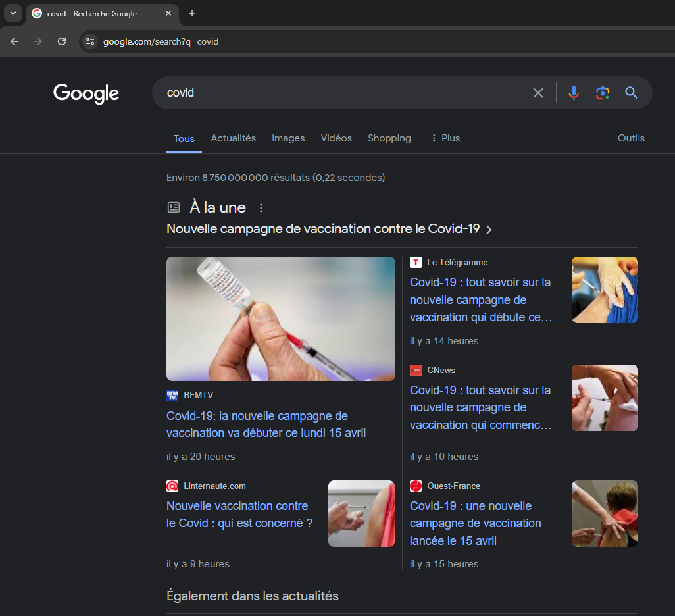Open the BFMTV vaccine vial image
Screen dimensions: 675x616
[281, 319]
